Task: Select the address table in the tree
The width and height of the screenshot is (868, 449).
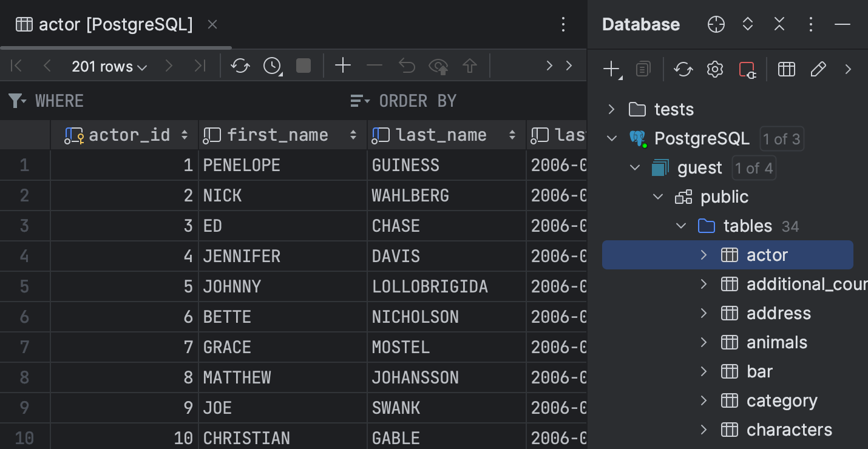Action: [779, 313]
